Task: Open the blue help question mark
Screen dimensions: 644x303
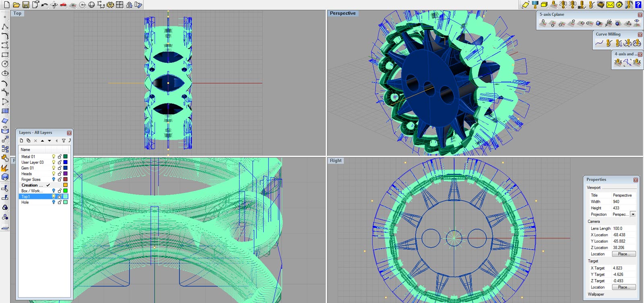Action: [638, 5]
